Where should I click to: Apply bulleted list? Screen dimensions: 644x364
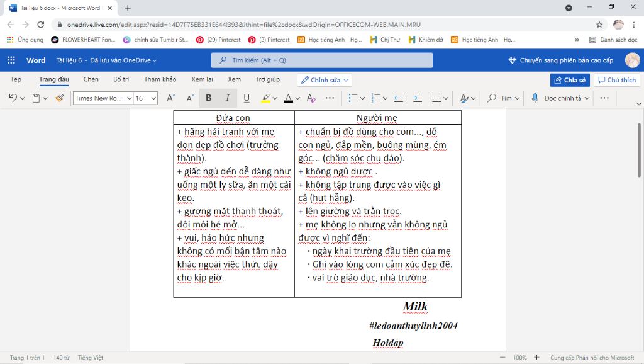pyautogui.click(x=353, y=98)
